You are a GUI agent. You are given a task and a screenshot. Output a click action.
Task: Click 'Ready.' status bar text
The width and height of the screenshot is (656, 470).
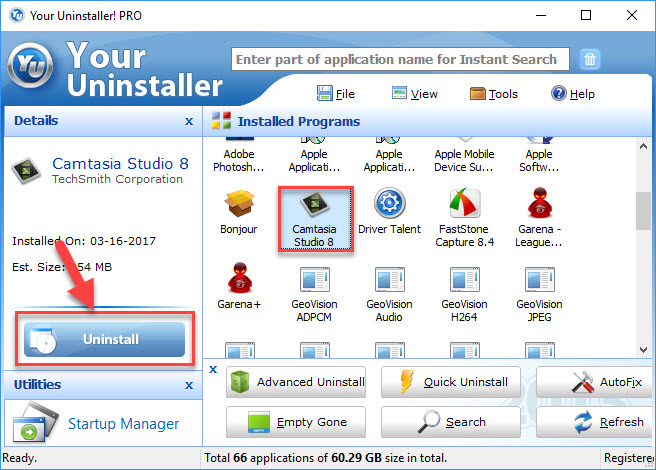coord(19,458)
